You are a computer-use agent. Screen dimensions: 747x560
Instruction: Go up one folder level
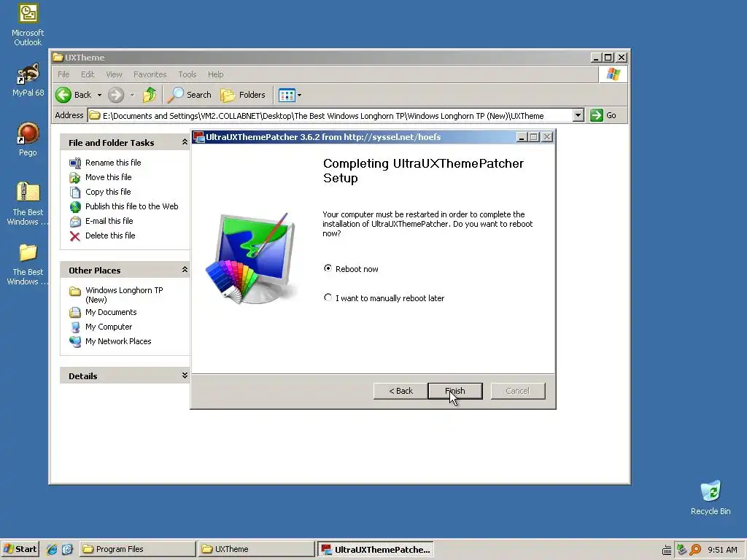pyautogui.click(x=150, y=95)
